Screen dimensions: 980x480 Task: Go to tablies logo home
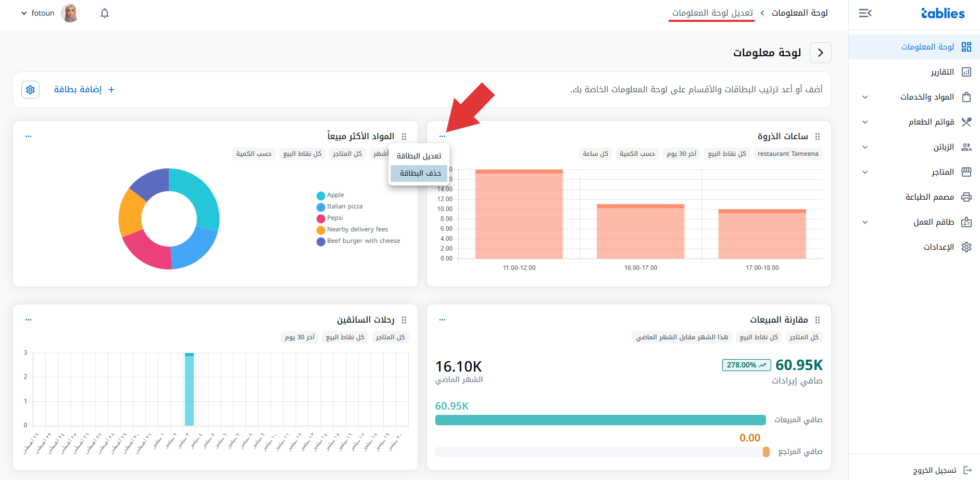tap(943, 13)
